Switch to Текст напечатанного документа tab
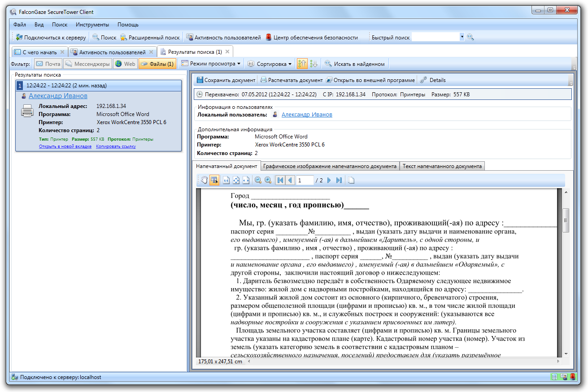The height and width of the screenshot is (392, 588). pos(442,166)
